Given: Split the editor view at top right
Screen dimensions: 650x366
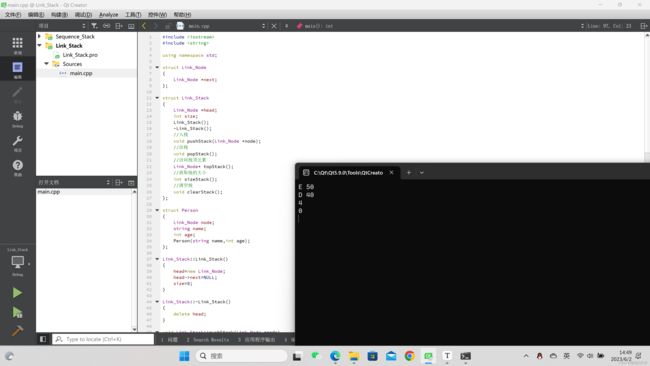Looking at the screenshot, I should [643, 26].
